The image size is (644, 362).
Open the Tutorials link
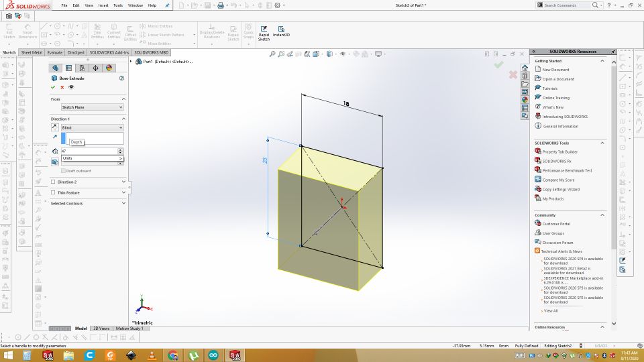pyautogui.click(x=550, y=88)
